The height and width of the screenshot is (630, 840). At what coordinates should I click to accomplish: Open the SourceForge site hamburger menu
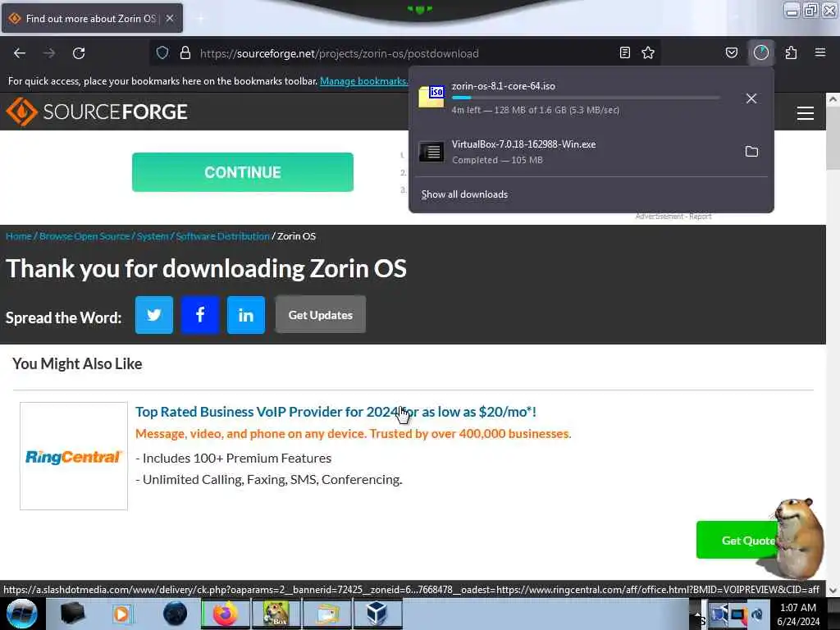806,113
